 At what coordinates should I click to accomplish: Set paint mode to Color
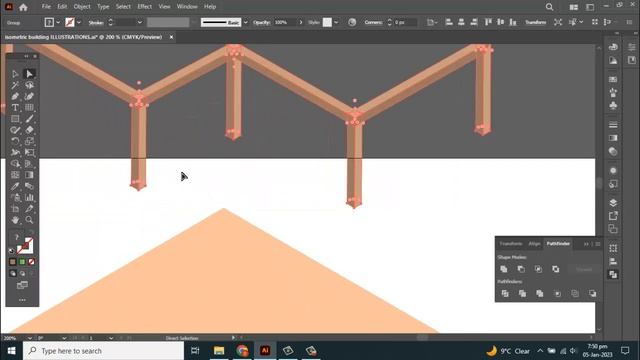tap(12, 262)
